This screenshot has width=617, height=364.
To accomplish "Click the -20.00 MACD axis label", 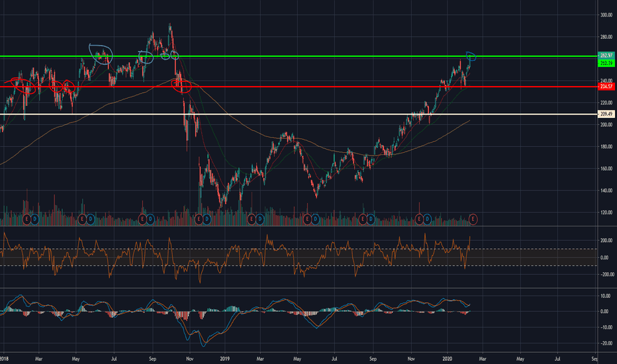I will (605, 343).
